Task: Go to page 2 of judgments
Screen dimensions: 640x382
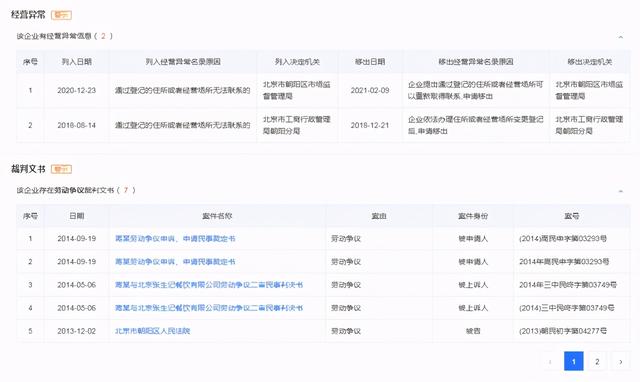Action: click(x=597, y=361)
